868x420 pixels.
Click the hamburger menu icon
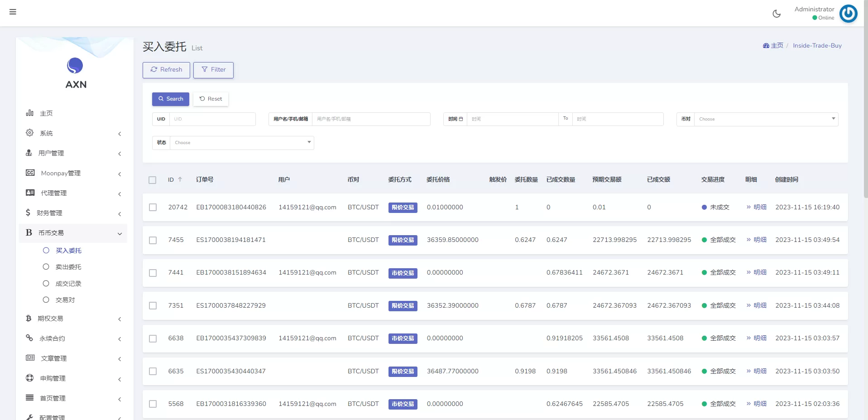pos(13,12)
